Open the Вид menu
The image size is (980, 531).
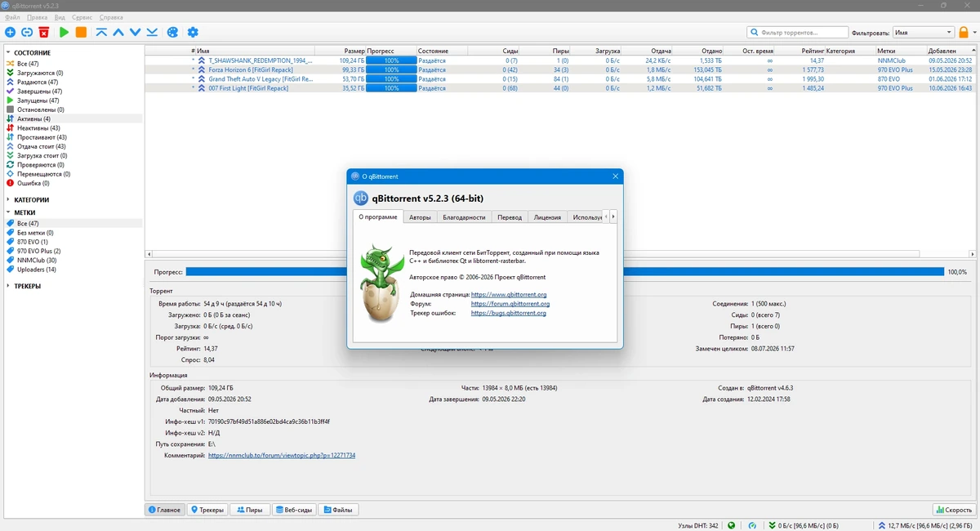pyautogui.click(x=60, y=17)
